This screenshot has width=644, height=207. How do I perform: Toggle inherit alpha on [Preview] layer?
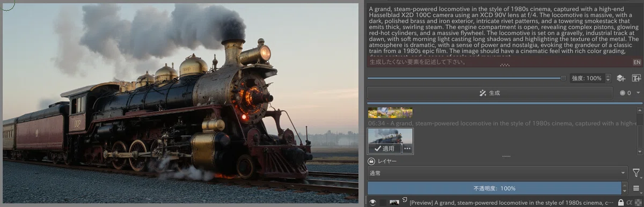pos(630,203)
